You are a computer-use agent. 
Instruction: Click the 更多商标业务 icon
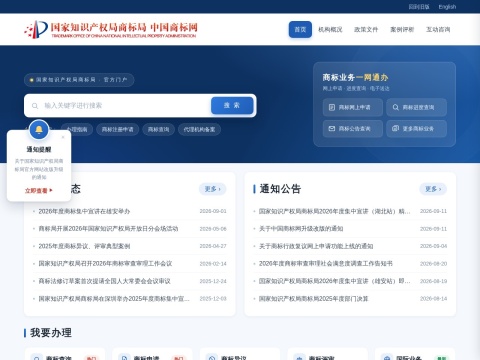(x=395, y=128)
